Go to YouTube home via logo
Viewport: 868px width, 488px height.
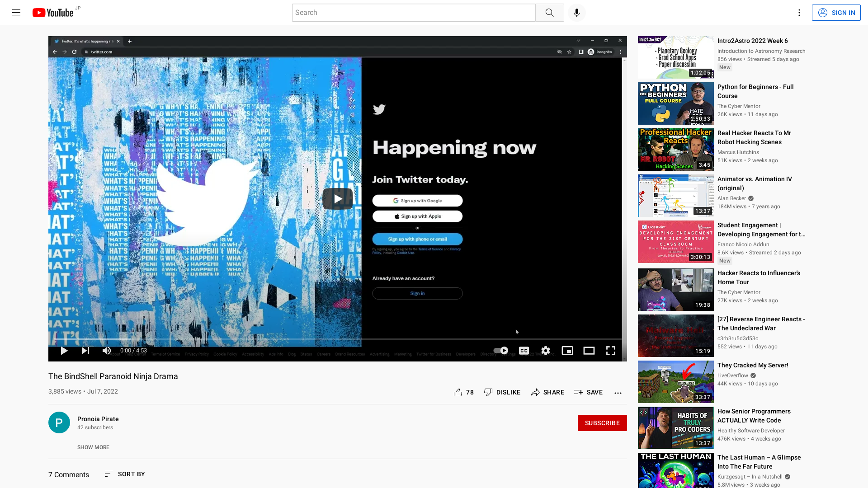point(53,13)
